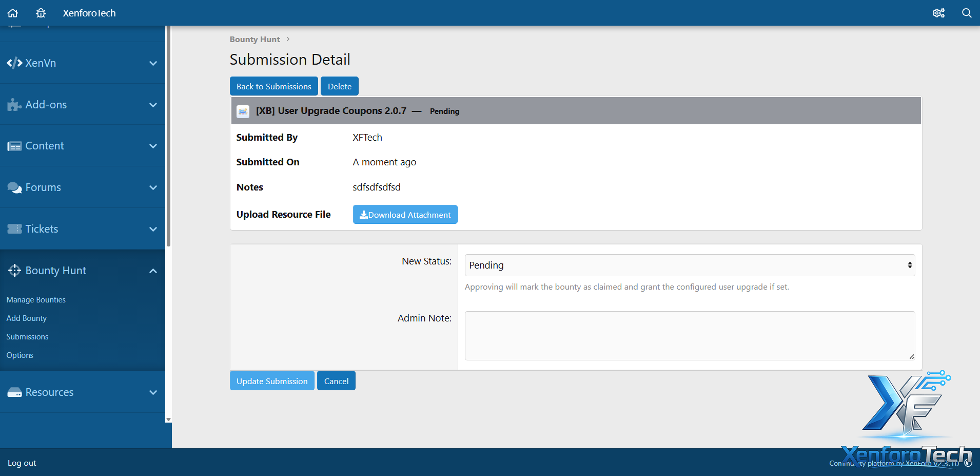980x476 pixels.
Task: Click Download Attachment button
Action: tap(405, 215)
